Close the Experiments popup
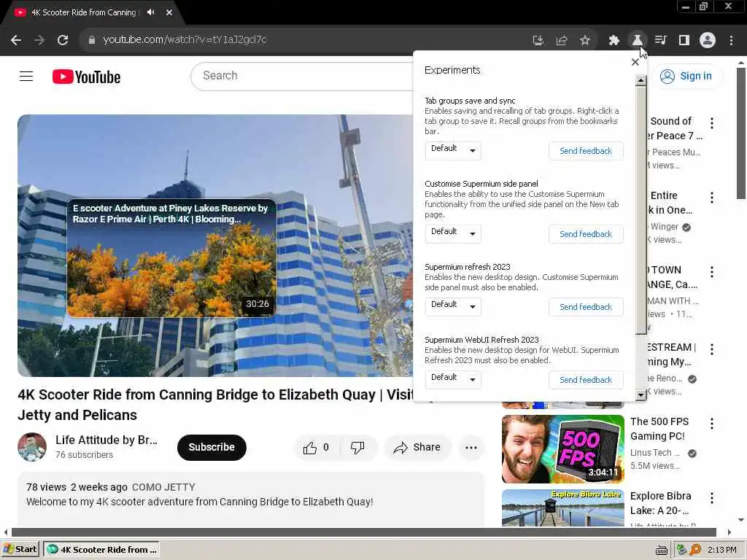The image size is (747, 560). click(635, 62)
